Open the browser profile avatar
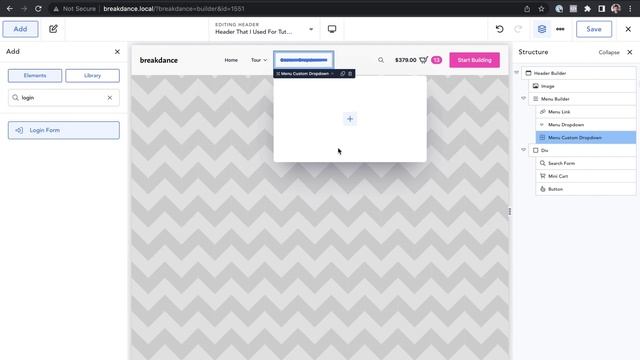This screenshot has width=640, height=360. tap(616, 9)
